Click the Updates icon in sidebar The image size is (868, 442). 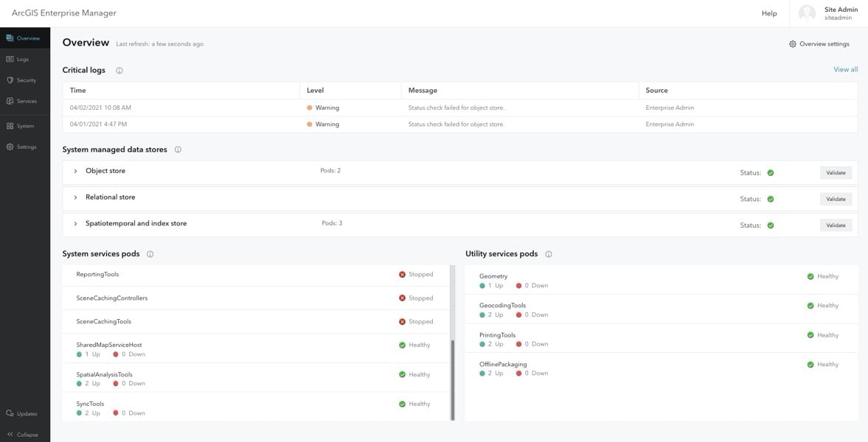point(10,414)
